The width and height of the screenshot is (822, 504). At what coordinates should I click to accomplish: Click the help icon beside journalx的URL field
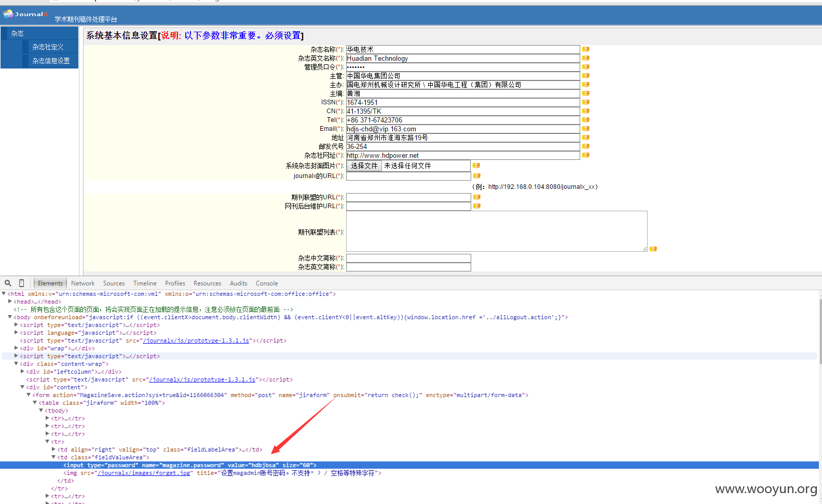coord(476,176)
